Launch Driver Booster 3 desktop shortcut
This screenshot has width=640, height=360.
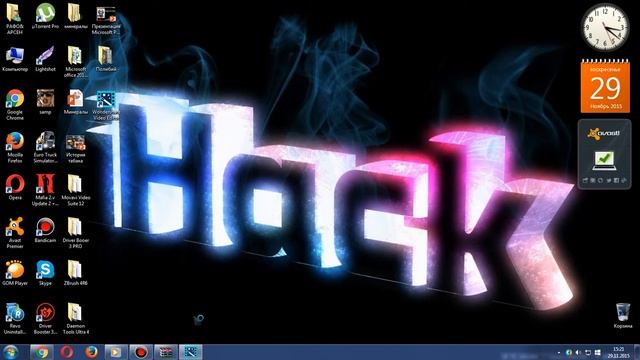[45, 319]
